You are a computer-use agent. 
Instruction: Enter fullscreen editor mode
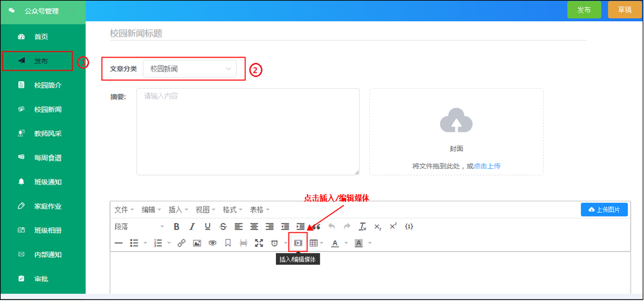click(x=259, y=244)
